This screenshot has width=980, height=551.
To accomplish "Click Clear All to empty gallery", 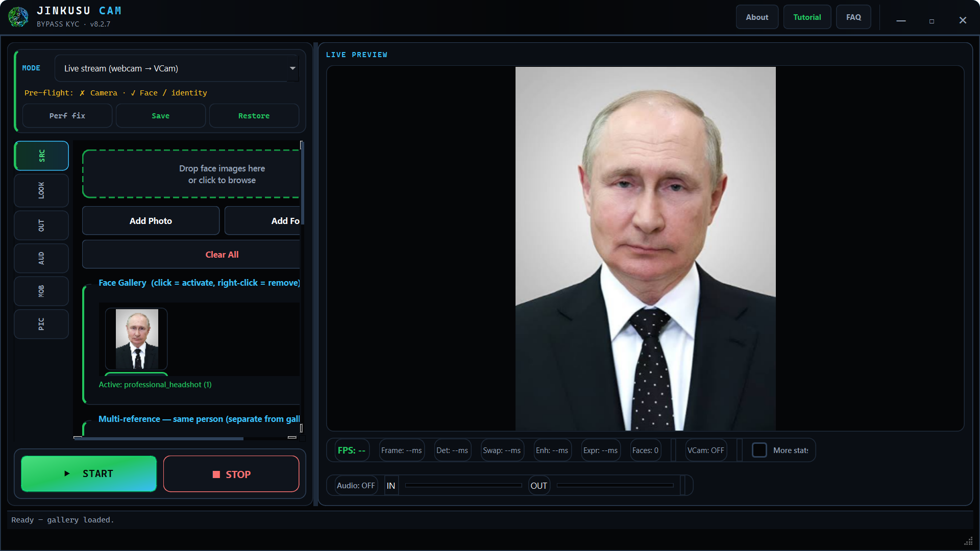I will 191,255.
